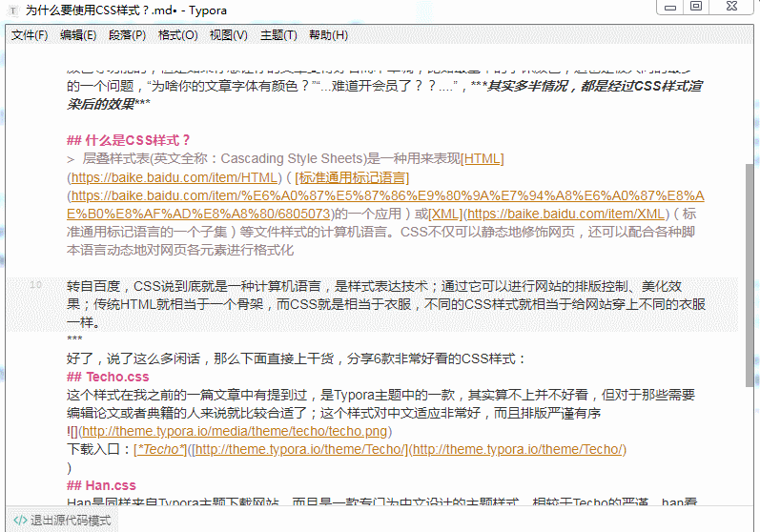The width and height of the screenshot is (760, 532).
Task: Expand the 主题(T) menu
Action: click(278, 35)
